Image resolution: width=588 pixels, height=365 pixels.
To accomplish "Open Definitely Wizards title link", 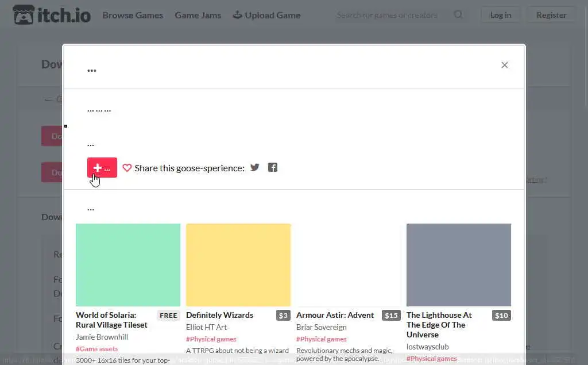I will tap(219, 315).
